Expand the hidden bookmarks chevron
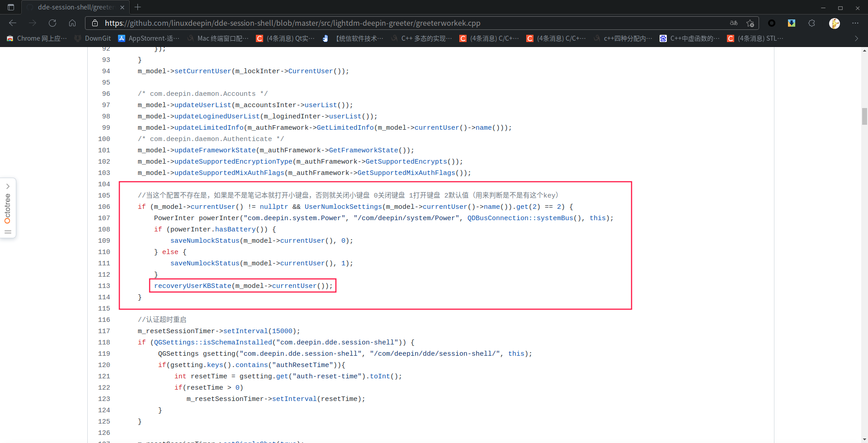868x443 pixels. [x=856, y=38]
